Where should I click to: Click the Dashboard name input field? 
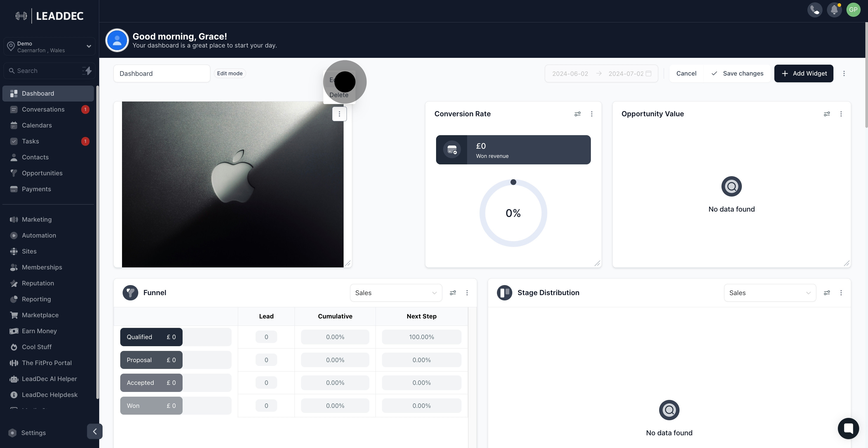coord(162,73)
